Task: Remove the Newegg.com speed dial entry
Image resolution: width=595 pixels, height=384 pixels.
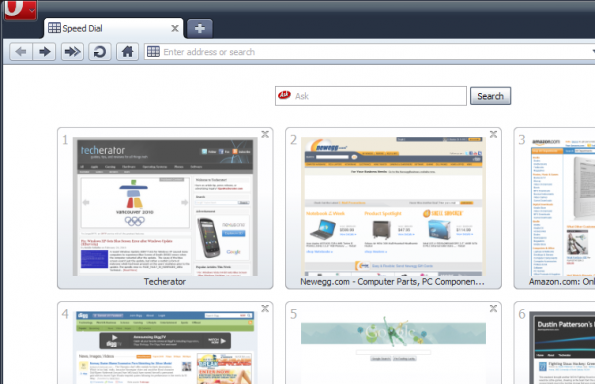Action: 493,134
